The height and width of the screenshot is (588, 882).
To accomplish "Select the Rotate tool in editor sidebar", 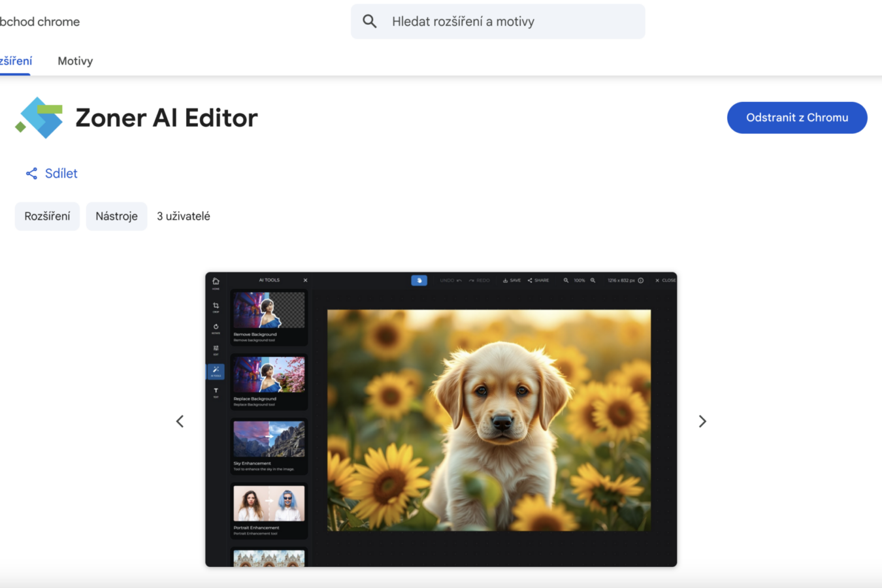I will (x=216, y=328).
